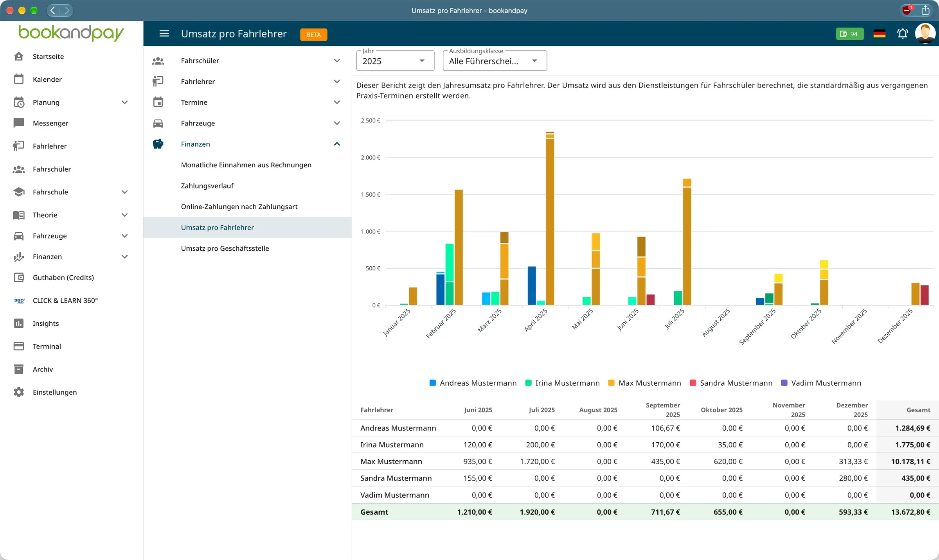Image resolution: width=939 pixels, height=560 pixels.
Task: Open Messenger chat icon in sidebar
Action: click(19, 123)
